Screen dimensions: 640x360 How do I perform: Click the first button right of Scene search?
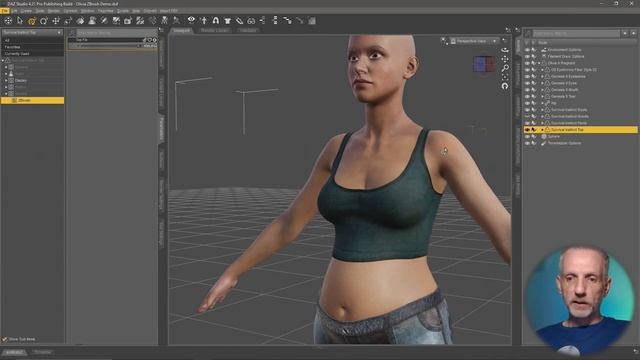point(625,33)
